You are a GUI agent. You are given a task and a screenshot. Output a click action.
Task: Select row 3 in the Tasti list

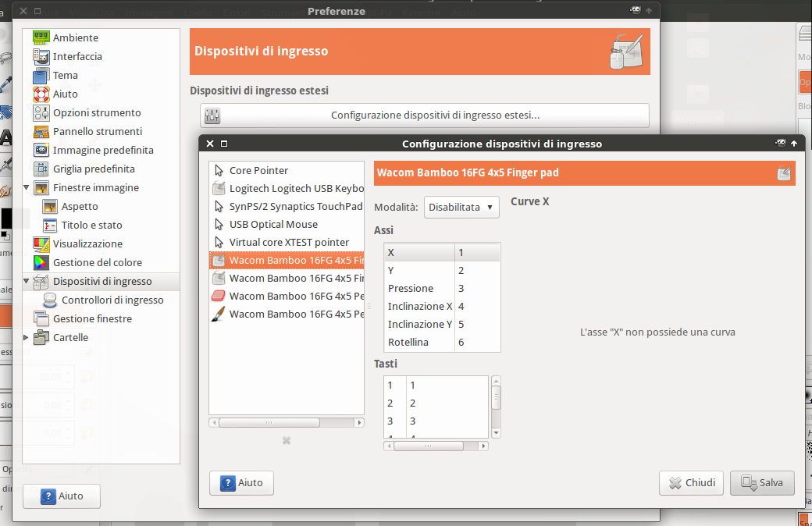436,421
